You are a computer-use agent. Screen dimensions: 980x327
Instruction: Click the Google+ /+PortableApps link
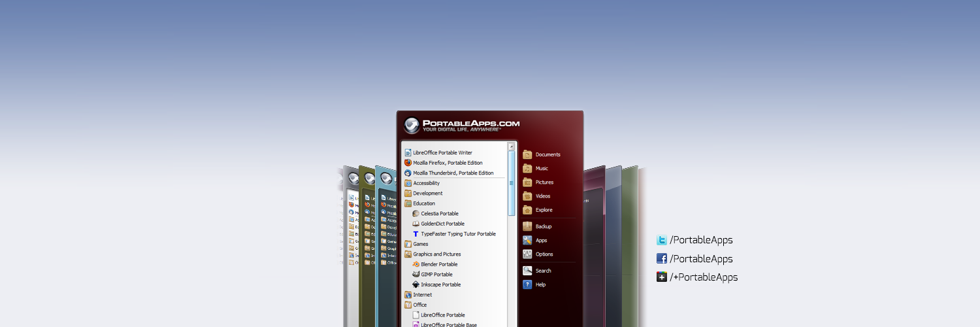coord(697,277)
